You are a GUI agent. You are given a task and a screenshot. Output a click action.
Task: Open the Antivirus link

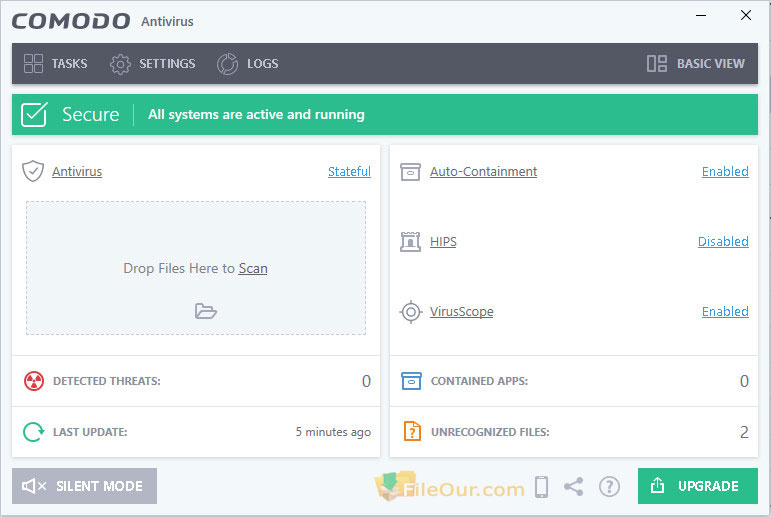(77, 171)
